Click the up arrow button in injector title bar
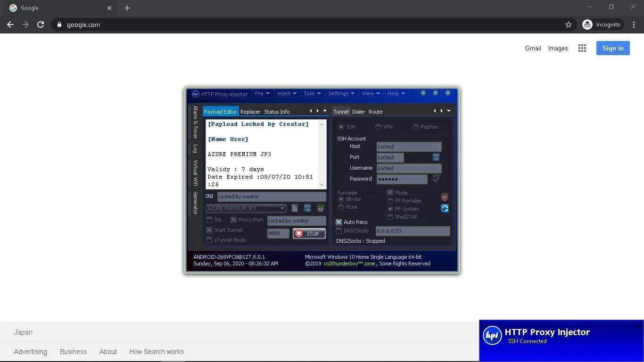 (x=436, y=93)
